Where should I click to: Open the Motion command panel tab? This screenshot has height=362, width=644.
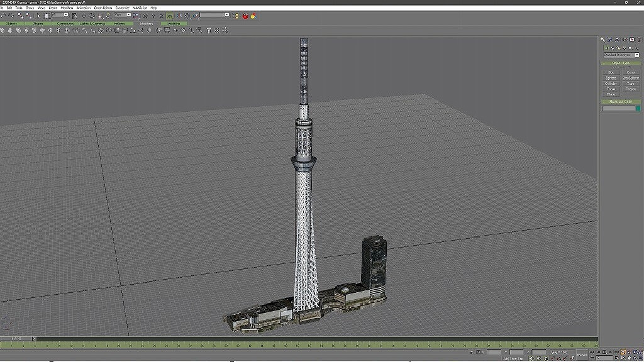pos(625,40)
